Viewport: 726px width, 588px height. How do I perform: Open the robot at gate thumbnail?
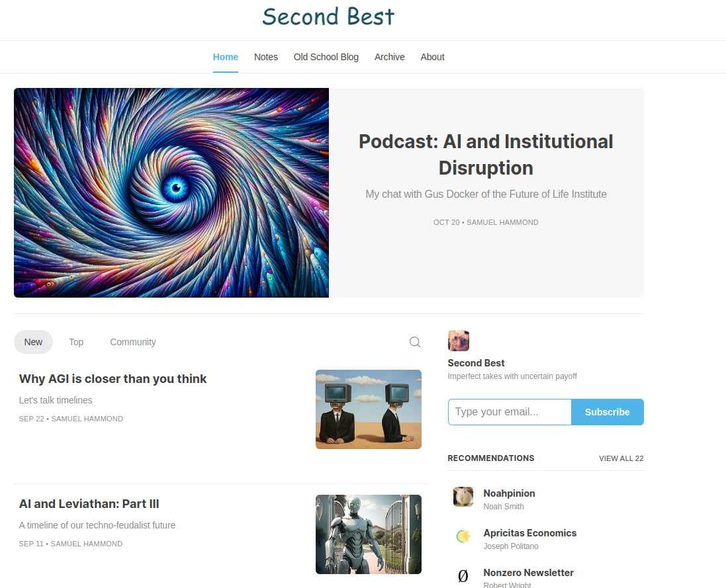pos(369,534)
